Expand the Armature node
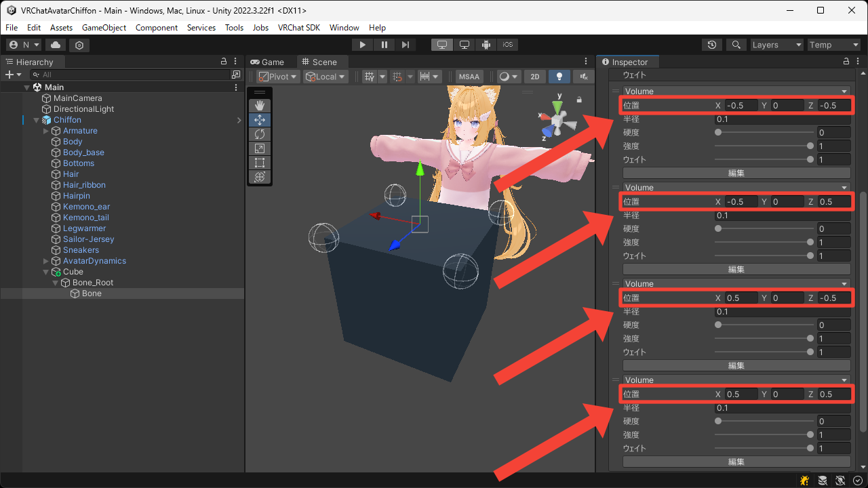 click(x=46, y=131)
